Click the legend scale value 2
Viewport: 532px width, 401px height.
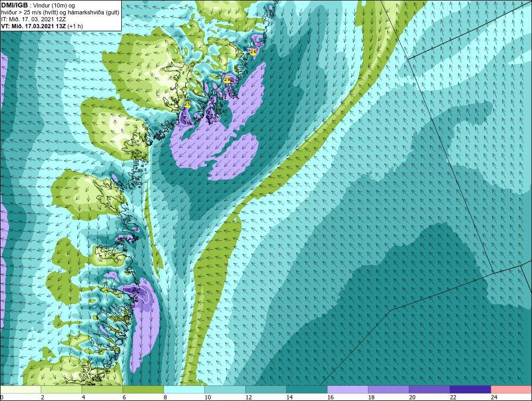[43, 397]
